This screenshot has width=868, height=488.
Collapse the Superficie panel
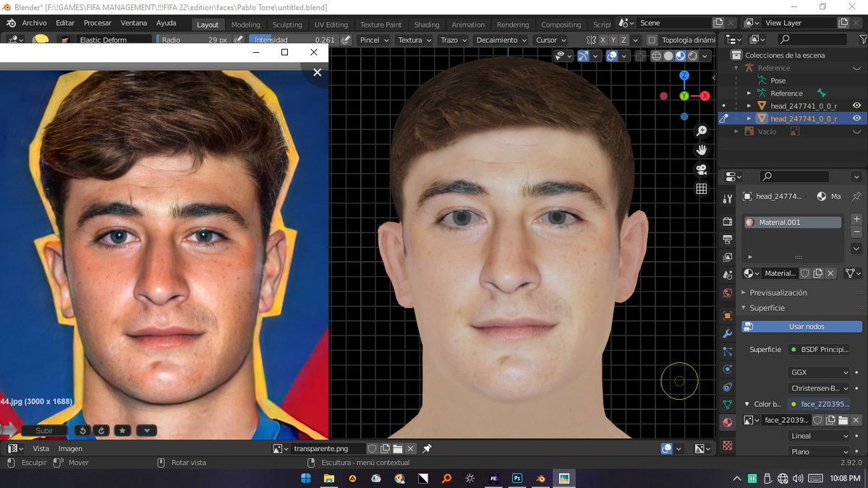tap(767, 308)
